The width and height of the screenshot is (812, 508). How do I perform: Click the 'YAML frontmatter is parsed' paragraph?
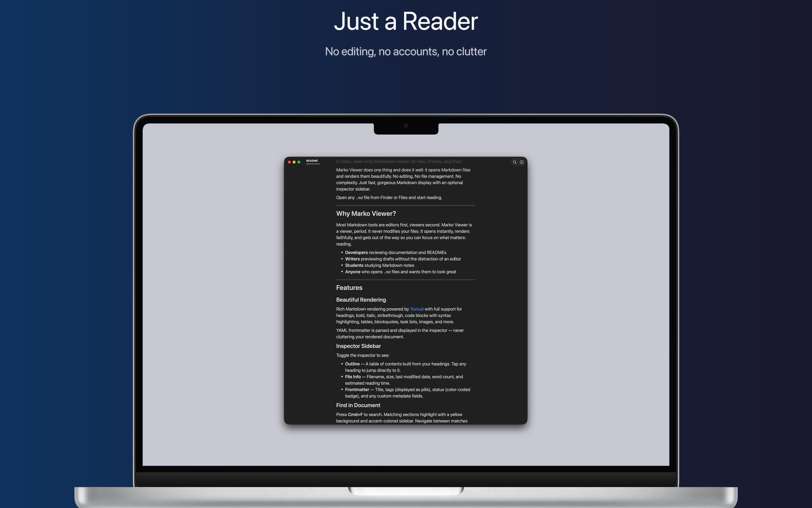400,334
